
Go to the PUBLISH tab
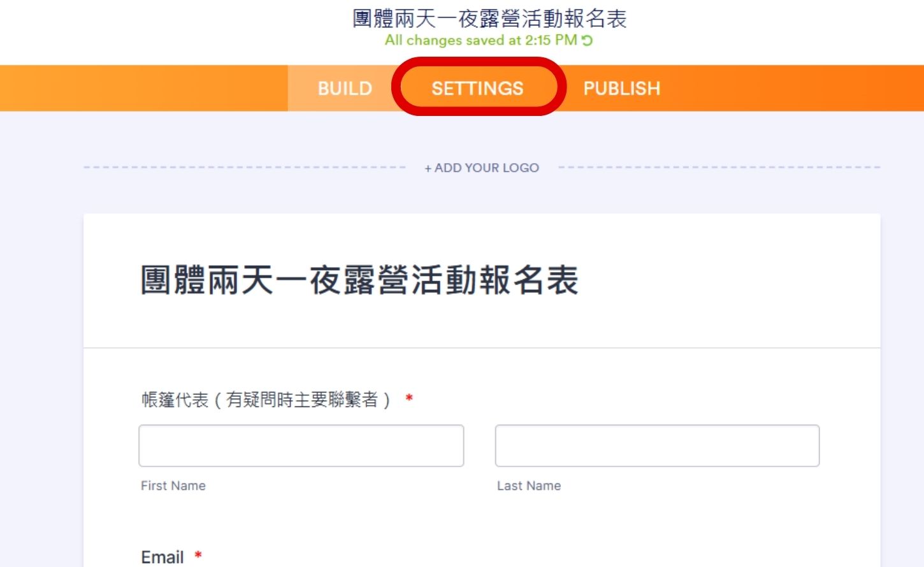pyautogui.click(x=622, y=88)
